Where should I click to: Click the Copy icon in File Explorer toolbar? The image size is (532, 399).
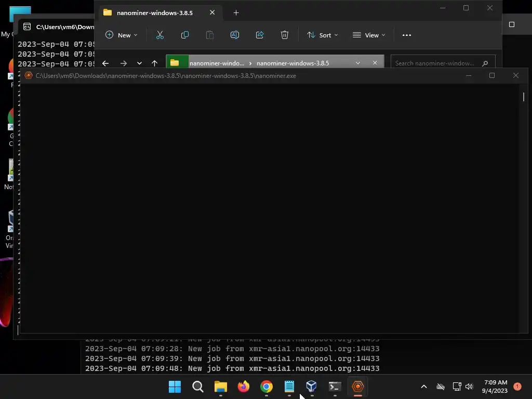185,35
